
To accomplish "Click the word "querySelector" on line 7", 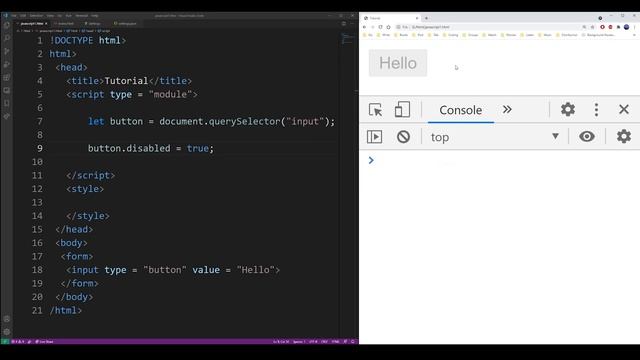I will click(x=244, y=122).
